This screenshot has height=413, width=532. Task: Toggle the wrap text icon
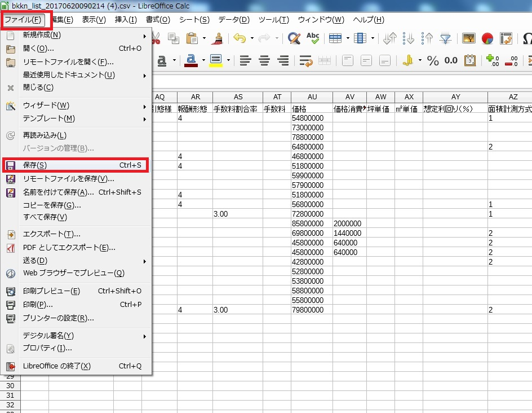305,61
